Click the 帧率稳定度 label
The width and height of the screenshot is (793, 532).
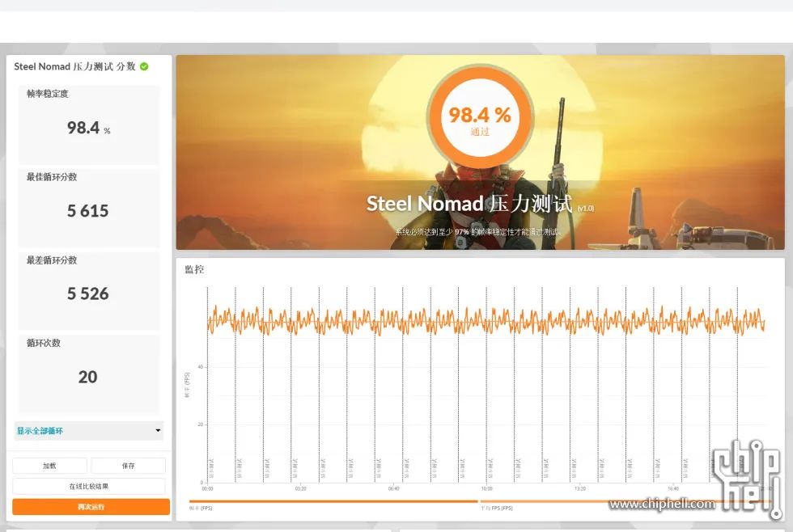point(48,94)
